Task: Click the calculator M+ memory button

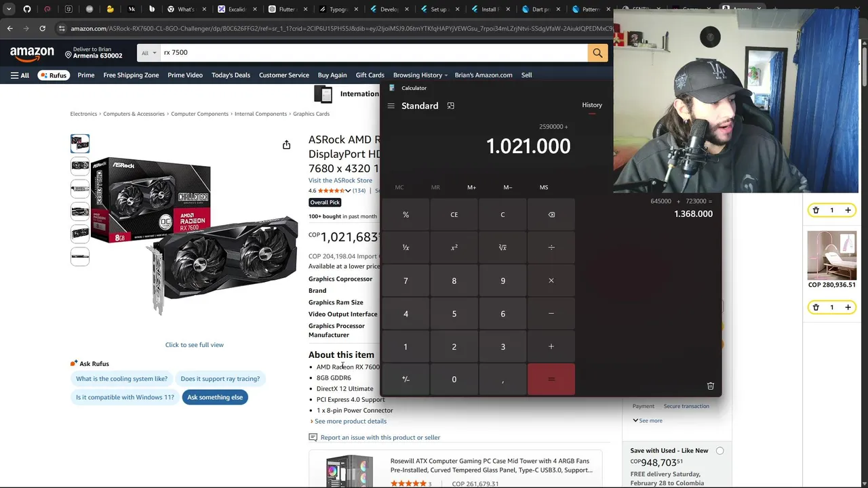Action: tap(471, 187)
